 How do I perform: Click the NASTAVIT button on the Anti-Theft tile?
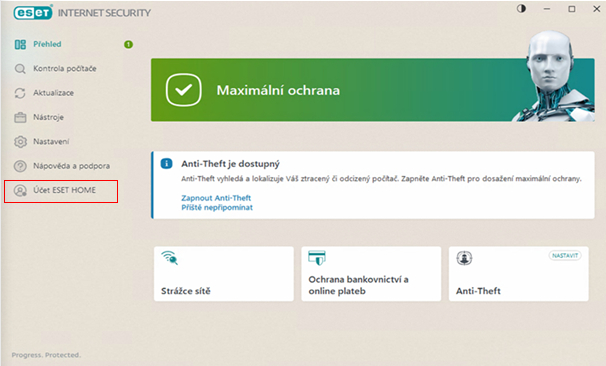coord(565,255)
